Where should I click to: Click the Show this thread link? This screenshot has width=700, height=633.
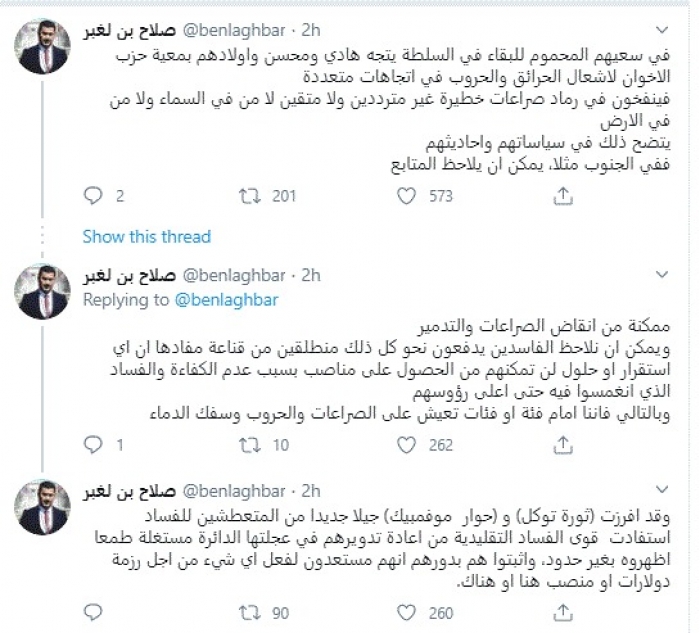click(146, 237)
